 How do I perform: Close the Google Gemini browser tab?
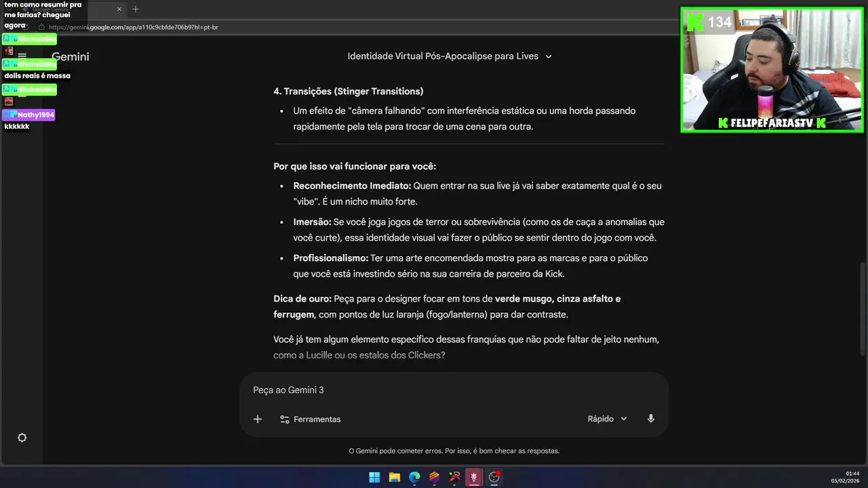[x=119, y=9]
